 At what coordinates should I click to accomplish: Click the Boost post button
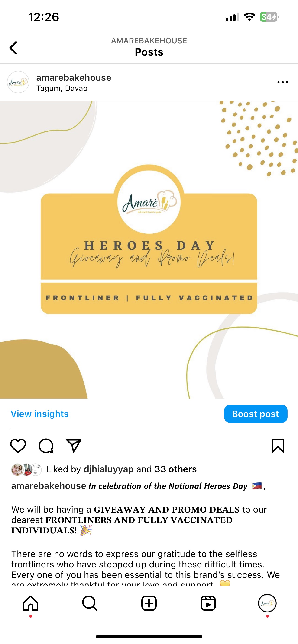[x=256, y=414]
